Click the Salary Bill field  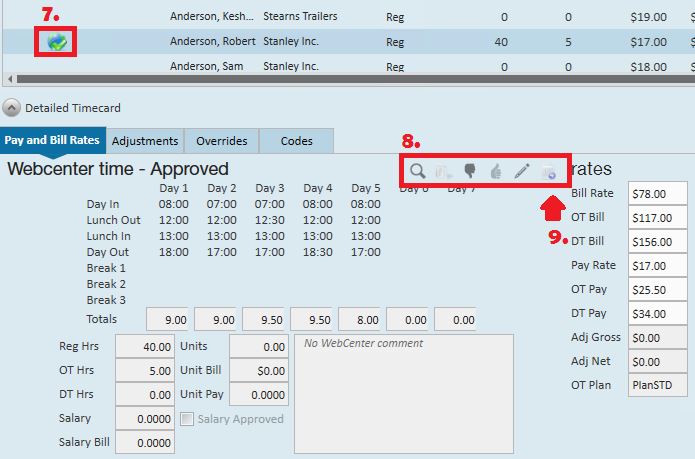point(145,442)
